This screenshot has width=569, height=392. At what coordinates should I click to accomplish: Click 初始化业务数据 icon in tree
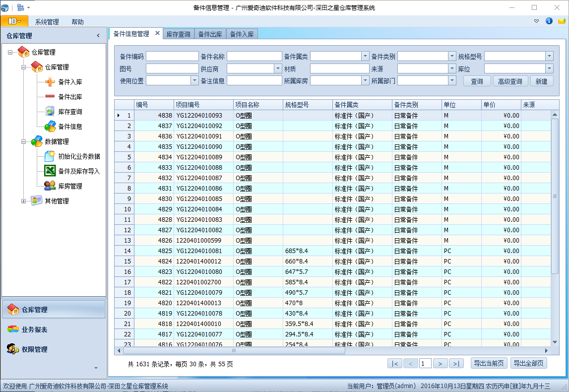(50, 156)
